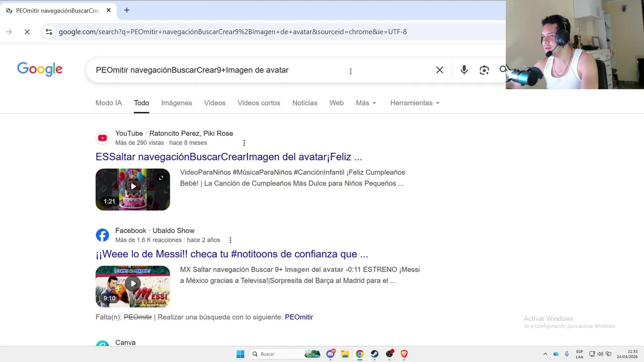Viewport: 644px width, 362px height.
Task: Switch to Chrome in the taskbar
Action: point(360,354)
